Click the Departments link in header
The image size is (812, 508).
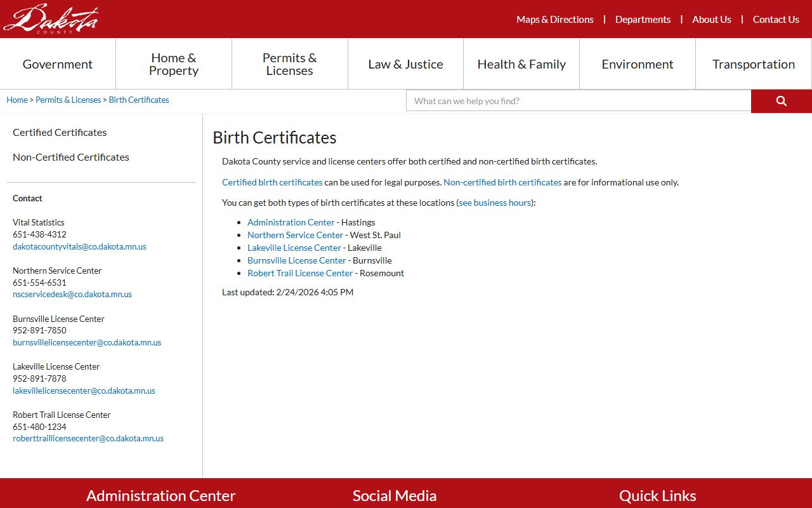(x=643, y=20)
